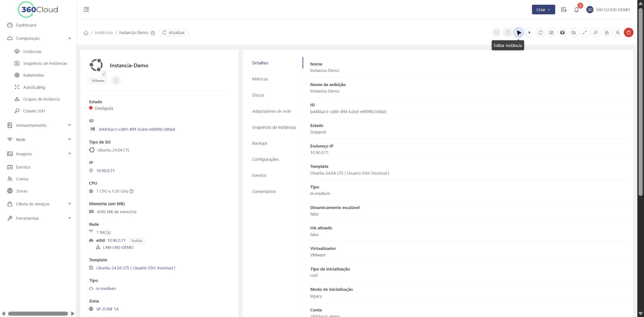This screenshot has width=644, height=317.
Task: Click the translate language icon in the header
Action: point(564,10)
